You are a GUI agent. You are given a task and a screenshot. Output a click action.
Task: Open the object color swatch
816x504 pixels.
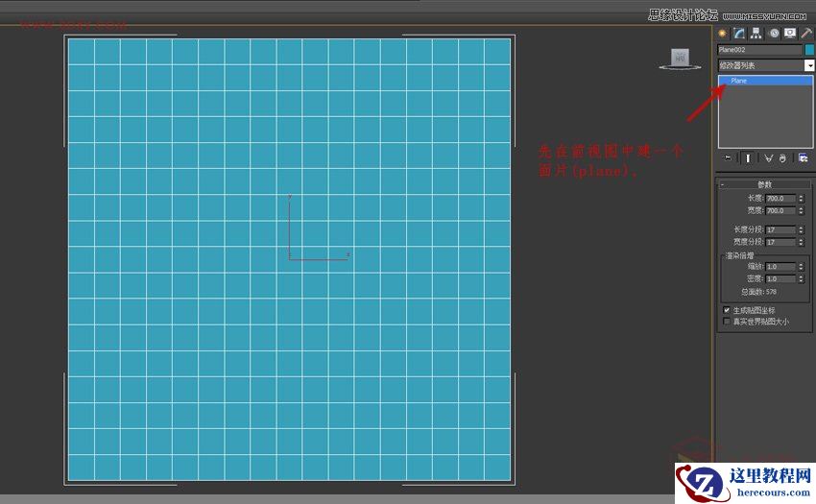[809, 50]
